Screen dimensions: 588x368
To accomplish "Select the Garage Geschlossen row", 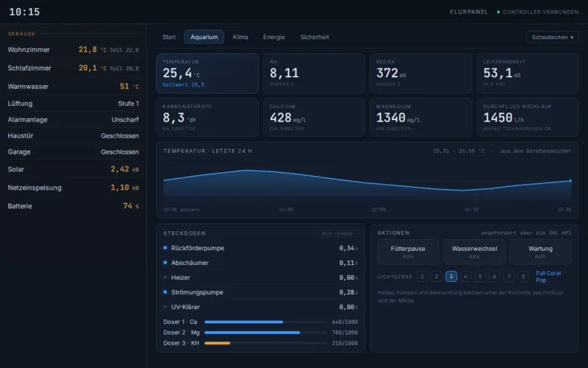I will (x=73, y=152).
